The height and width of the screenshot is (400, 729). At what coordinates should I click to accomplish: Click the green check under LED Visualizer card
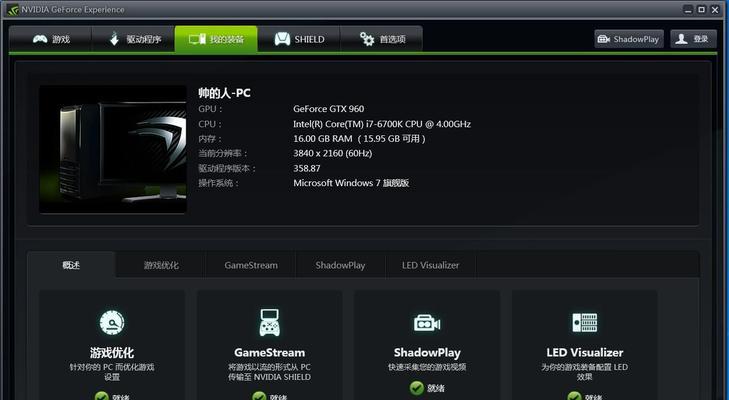(574, 396)
